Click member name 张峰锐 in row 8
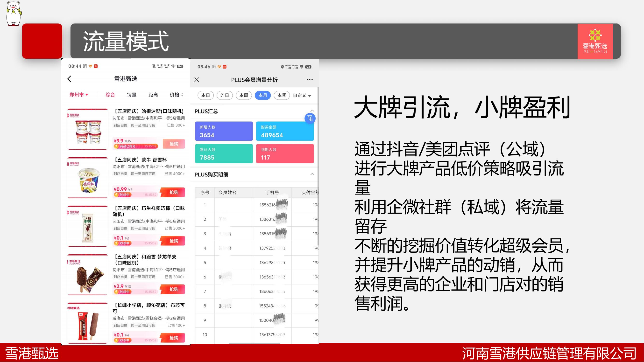The height and width of the screenshot is (362, 644). (x=225, y=306)
